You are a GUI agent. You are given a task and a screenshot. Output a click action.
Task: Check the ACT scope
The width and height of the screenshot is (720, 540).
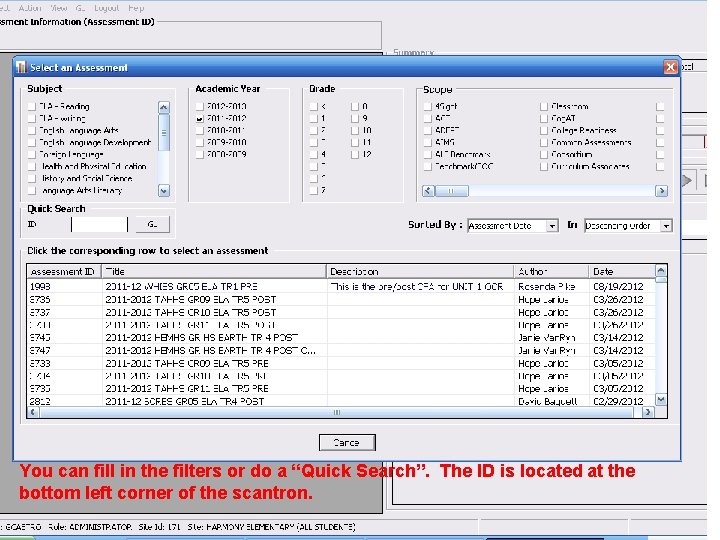coord(428,118)
